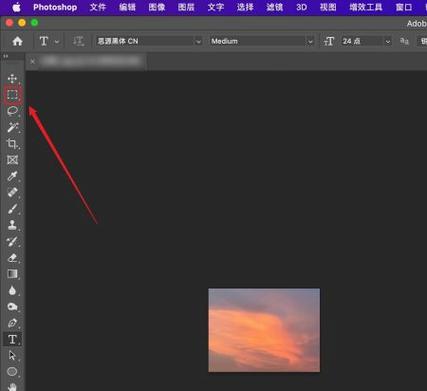Image resolution: width=427 pixels, height=391 pixels.
Task: Select the Horizontal Type tool in toolbar
Action: point(12,339)
